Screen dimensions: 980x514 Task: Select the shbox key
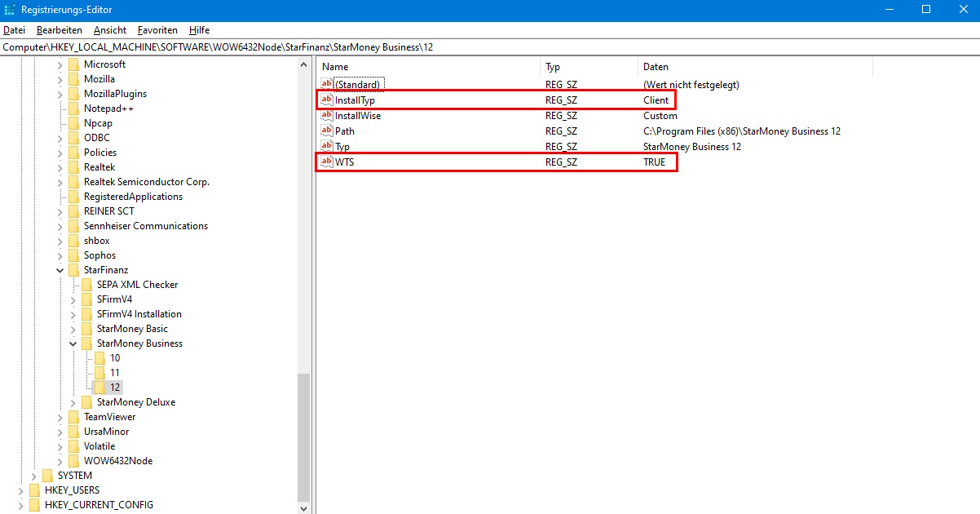[x=96, y=241]
